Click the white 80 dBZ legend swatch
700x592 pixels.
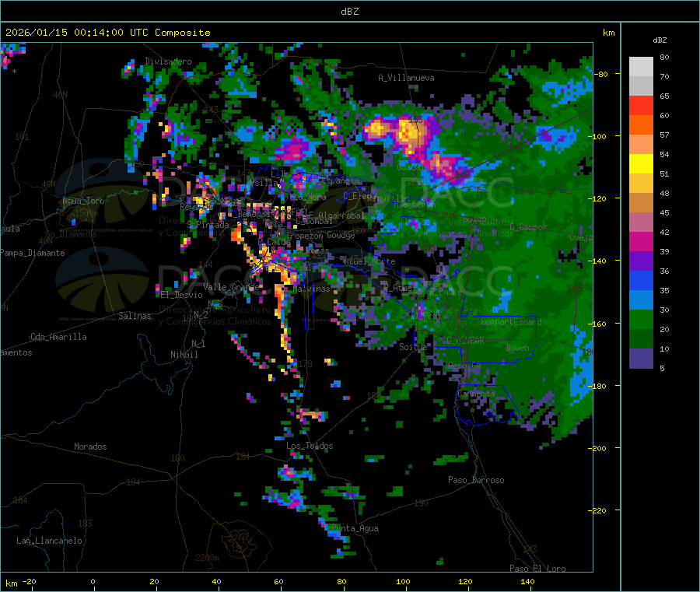(641, 66)
